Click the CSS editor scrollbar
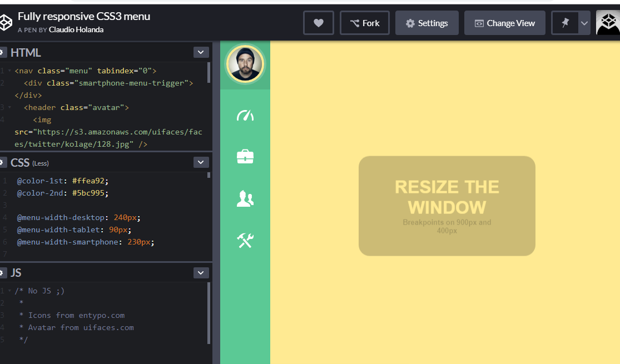 pyautogui.click(x=209, y=175)
